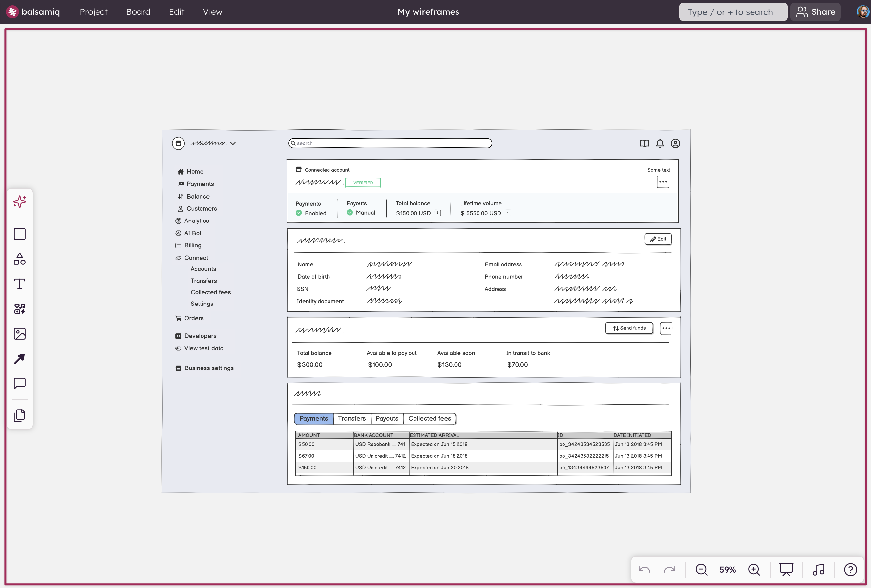Click info icon next to $5550.00 USD
Screen dimensions: 871x588
pyautogui.click(x=508, y=213)
